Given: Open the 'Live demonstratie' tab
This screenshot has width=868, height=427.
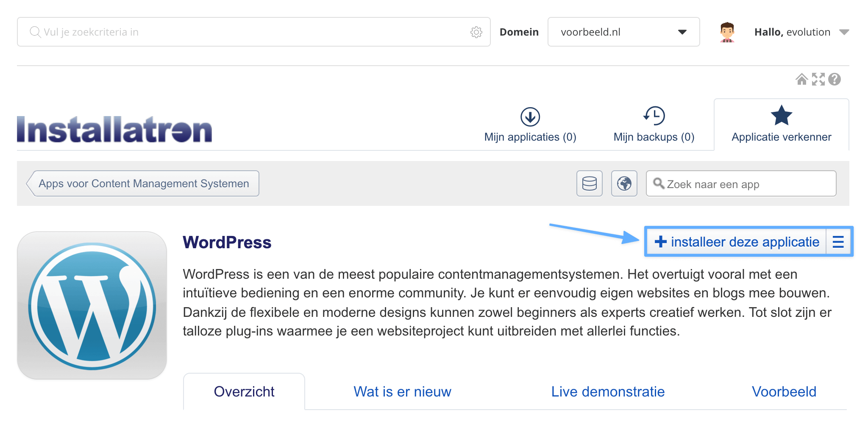Looking at the screenshot, I should point(608,391).
